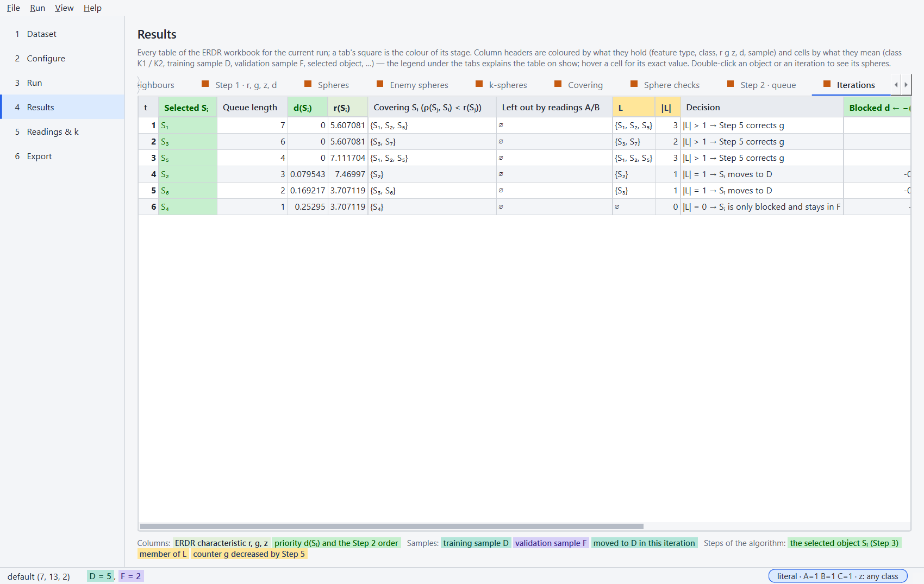Click the d(Sᵢ) column header
Image resolution: width=924 pixels, height=584 pixels.
308,108
